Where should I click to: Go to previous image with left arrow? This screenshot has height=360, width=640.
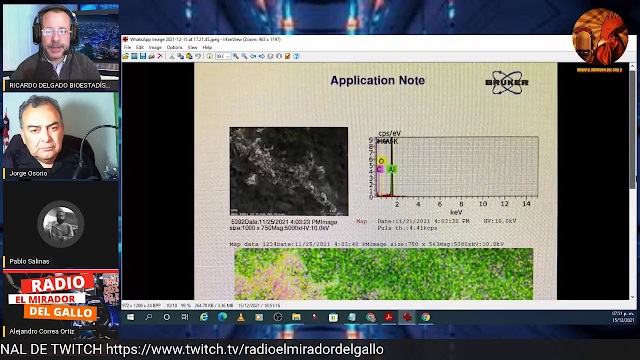tap(253, 56)
